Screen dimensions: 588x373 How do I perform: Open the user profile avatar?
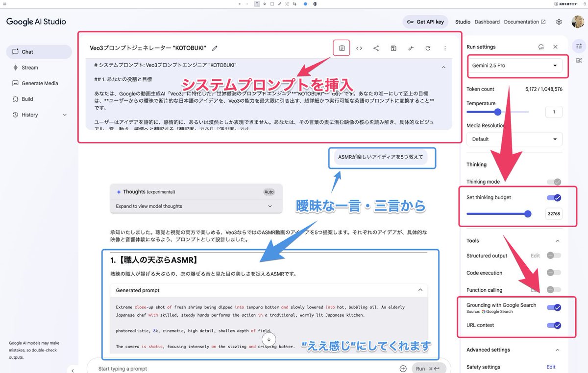[x=578, y=22]
